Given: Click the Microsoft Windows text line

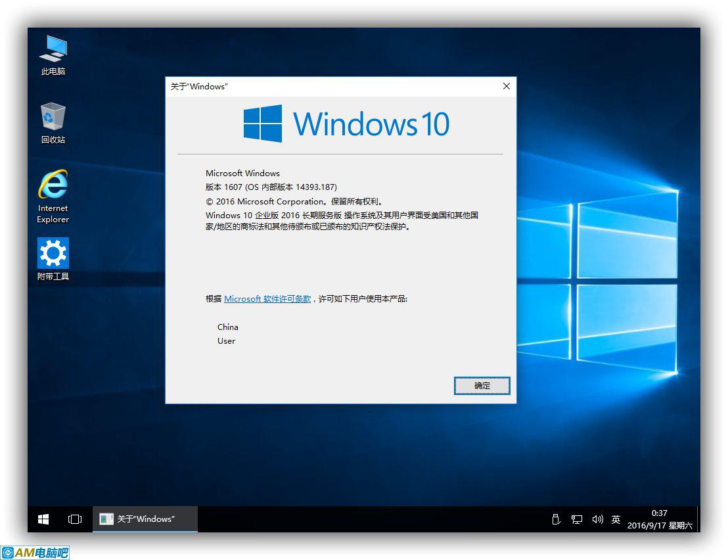Looking at the screenshot, I should [243, 174].
